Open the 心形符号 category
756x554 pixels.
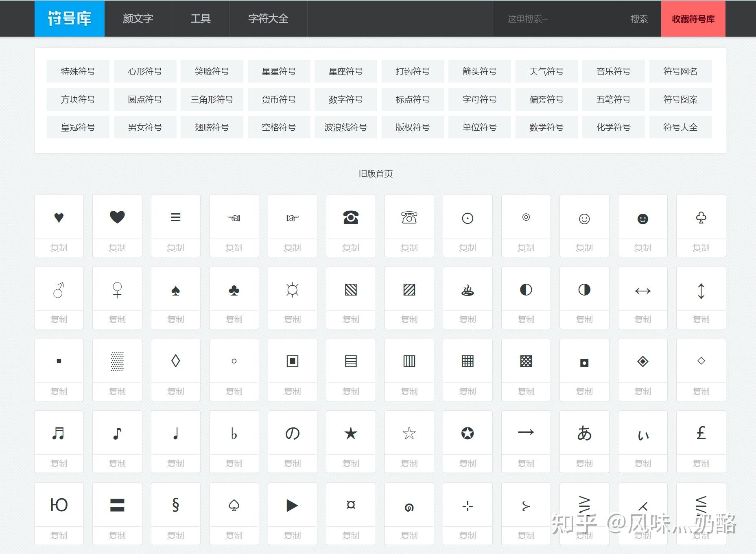click(145, 71)
